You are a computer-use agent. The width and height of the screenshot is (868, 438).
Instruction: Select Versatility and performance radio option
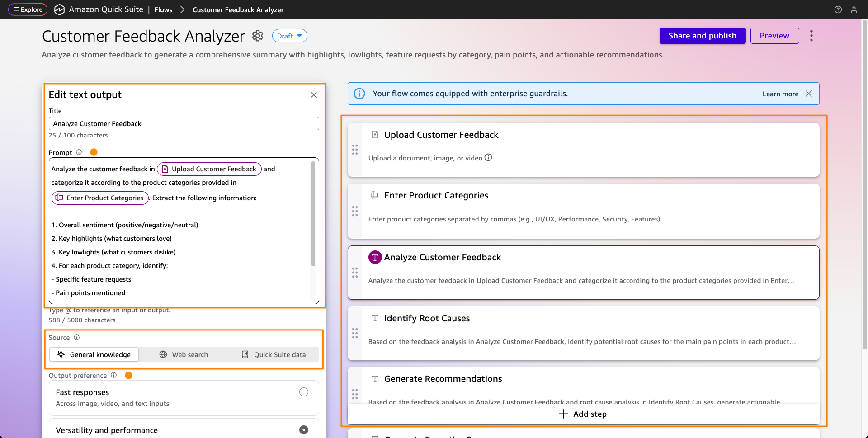304,430
